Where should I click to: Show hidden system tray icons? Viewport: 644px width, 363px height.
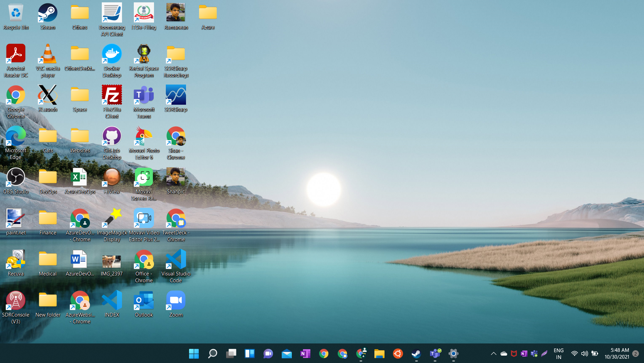pyautogui.click(x=494, y=354)
